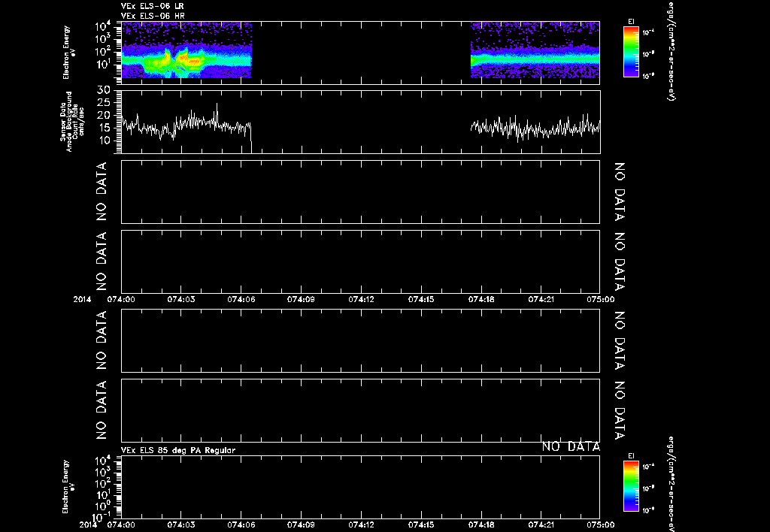Screen dimensions: 770x532
Task: Click the color bar beside the ELS-06 spectrogram
Action: coord(631,52)
